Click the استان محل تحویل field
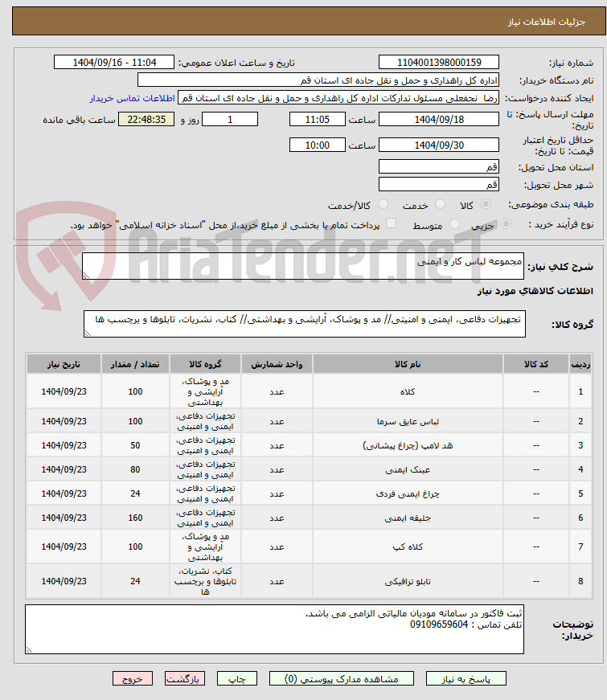This screenshot has height=700, width=607. [439, 167]
